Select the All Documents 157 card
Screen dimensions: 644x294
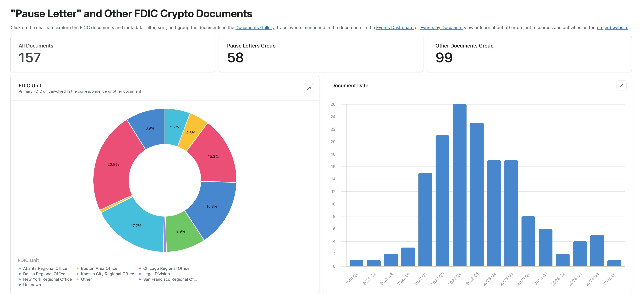(x=113, y=54)
